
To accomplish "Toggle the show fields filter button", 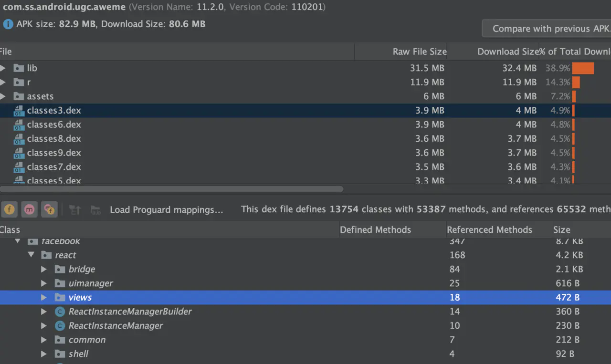I will 10,209.
